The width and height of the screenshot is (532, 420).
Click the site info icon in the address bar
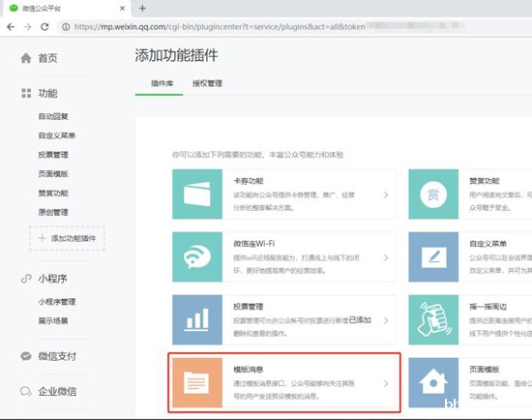[66, 27]
